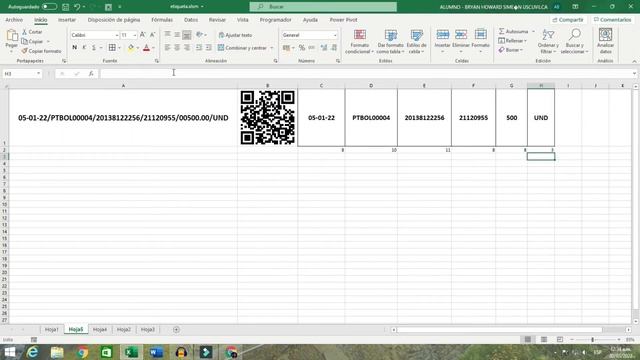Screen dimensions: 640x360
Task: Switch to the Power Pivot tab
Action: click(x=343, y=20)
